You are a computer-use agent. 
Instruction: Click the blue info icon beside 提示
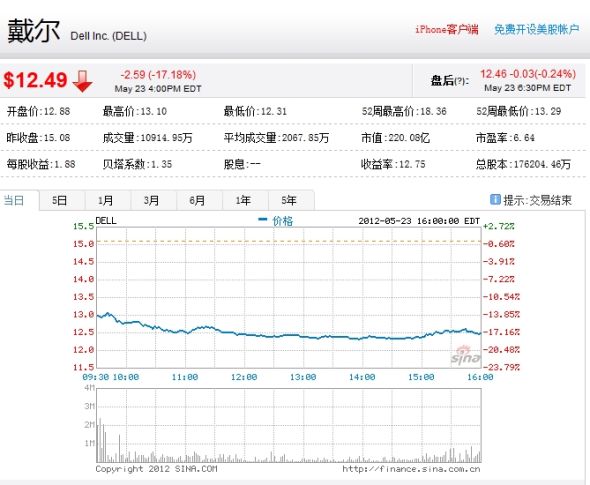click(x=495, y=199)
